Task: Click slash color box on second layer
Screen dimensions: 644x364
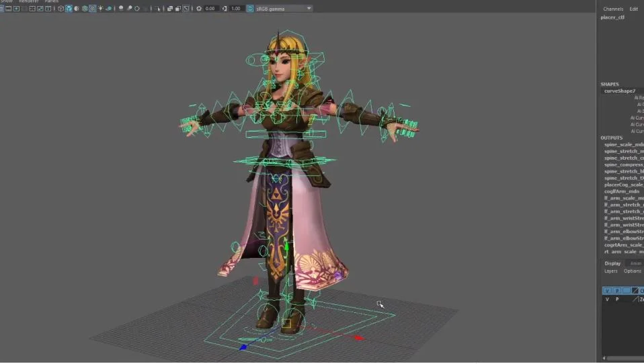Action: 635,300
